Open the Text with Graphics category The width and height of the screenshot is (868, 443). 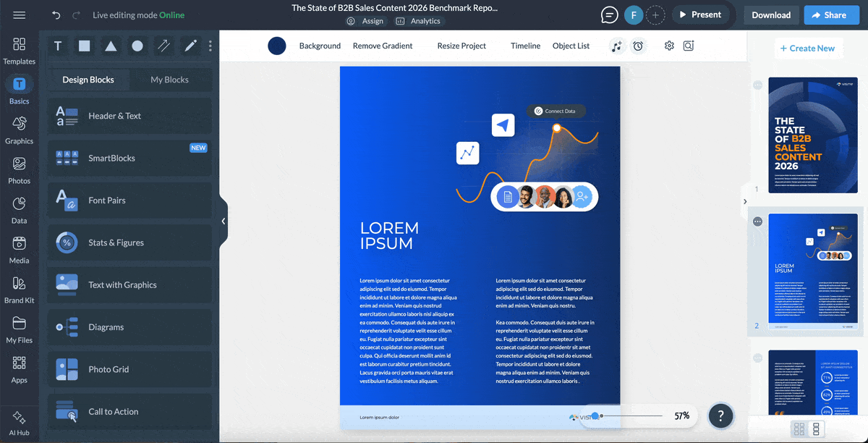tap(130, 284)
